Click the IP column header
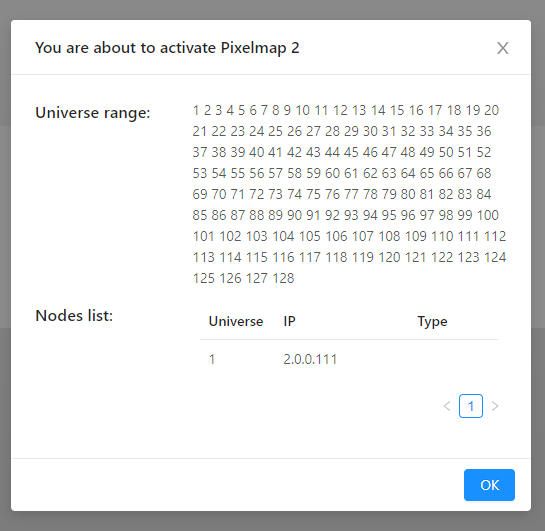545x531 pixels. tap(290, 321)
